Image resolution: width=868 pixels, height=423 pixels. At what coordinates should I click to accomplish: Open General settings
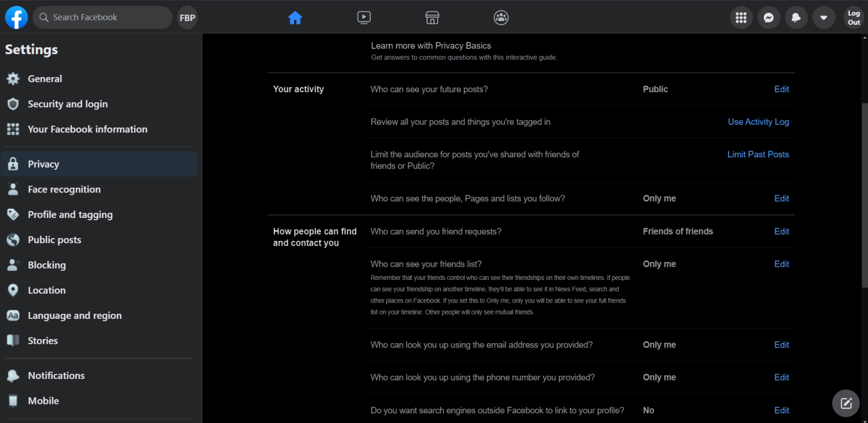99,79
